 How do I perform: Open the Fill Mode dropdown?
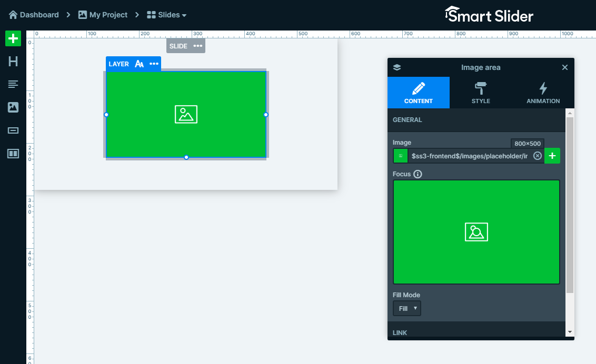pos(406,308)
